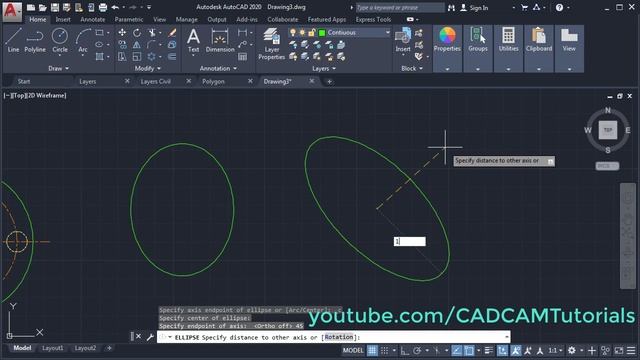This screenshot has height=360, width=640.
Task: Select the Move tool
Action: (122, 33)
